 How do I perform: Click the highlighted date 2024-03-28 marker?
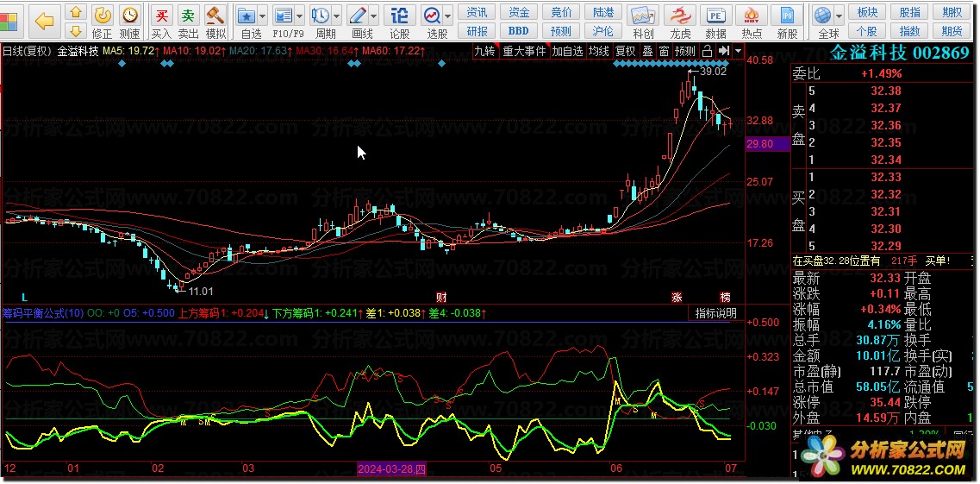(x=392, y=469)
